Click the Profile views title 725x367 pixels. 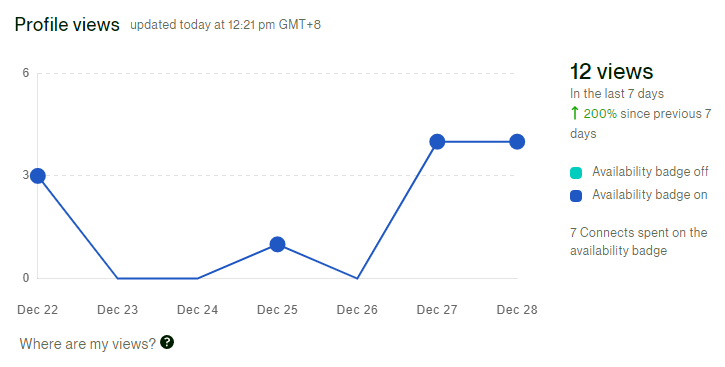[x=67, y=24]
